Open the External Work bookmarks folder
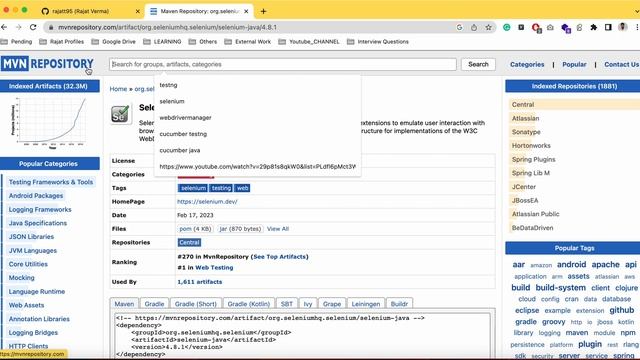 248,42
